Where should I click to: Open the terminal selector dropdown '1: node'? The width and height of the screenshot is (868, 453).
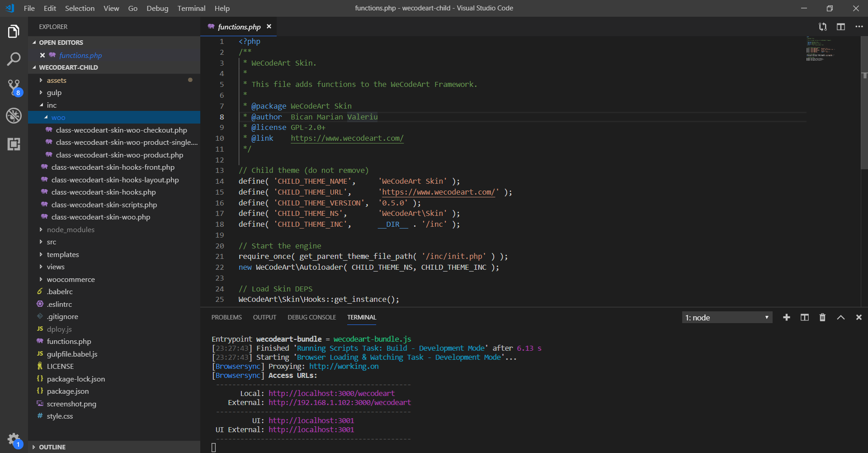pyautogui.click(x=727, y=318)
